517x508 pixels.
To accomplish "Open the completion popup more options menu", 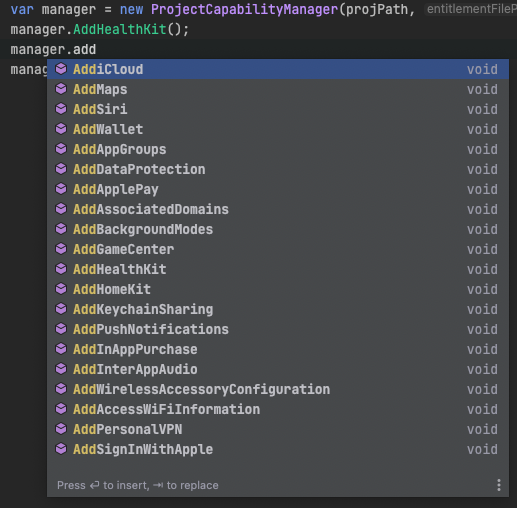I will tap(499, 485).
